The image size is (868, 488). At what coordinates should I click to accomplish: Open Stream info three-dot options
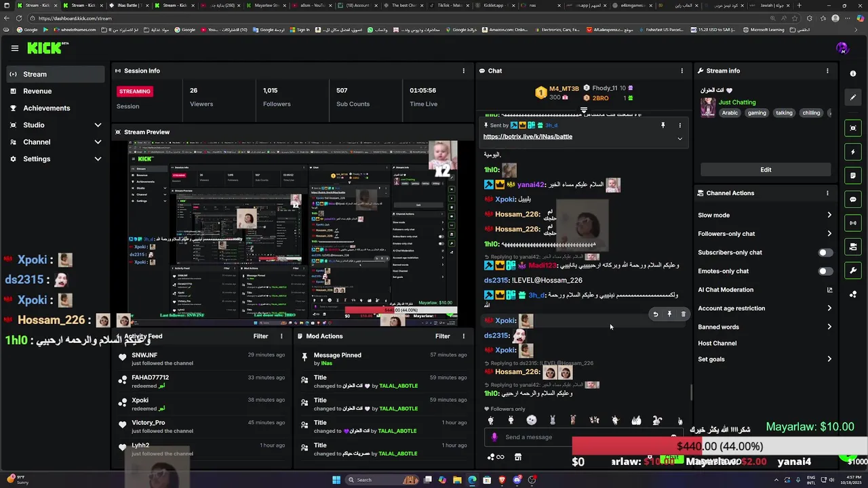(827, 70)
